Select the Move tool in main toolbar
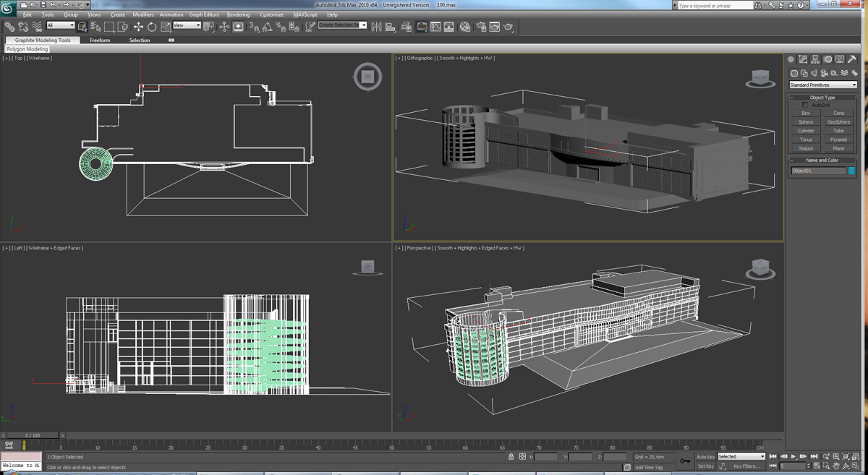Screen dimensions: 868x475 pyautogui.click(x=138, y=27)
